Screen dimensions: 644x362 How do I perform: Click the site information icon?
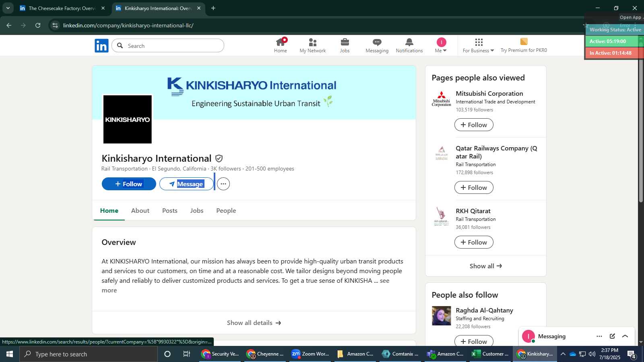(55, 25)
